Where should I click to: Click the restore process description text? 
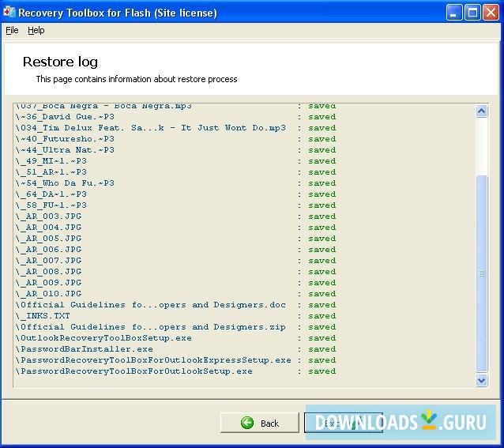click(x=137, y=79)
